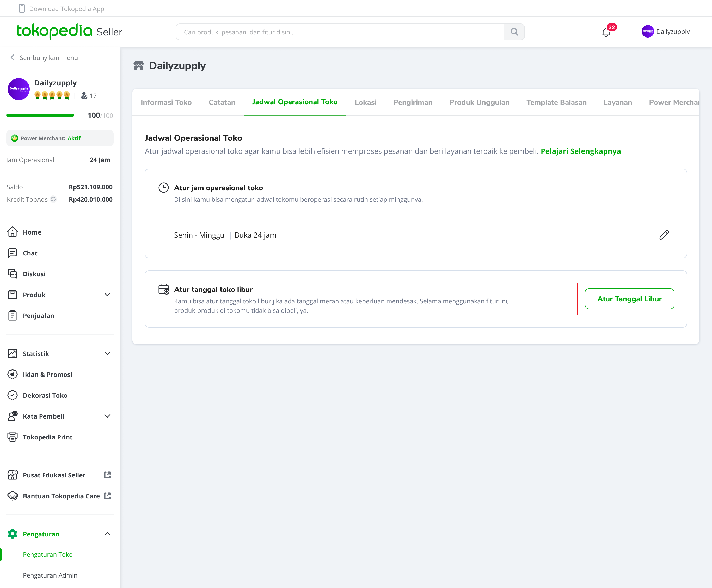The height and width of the screenshot is (588, 712).
Task: Click the five-star rating in sidebar
Action: 52,95
